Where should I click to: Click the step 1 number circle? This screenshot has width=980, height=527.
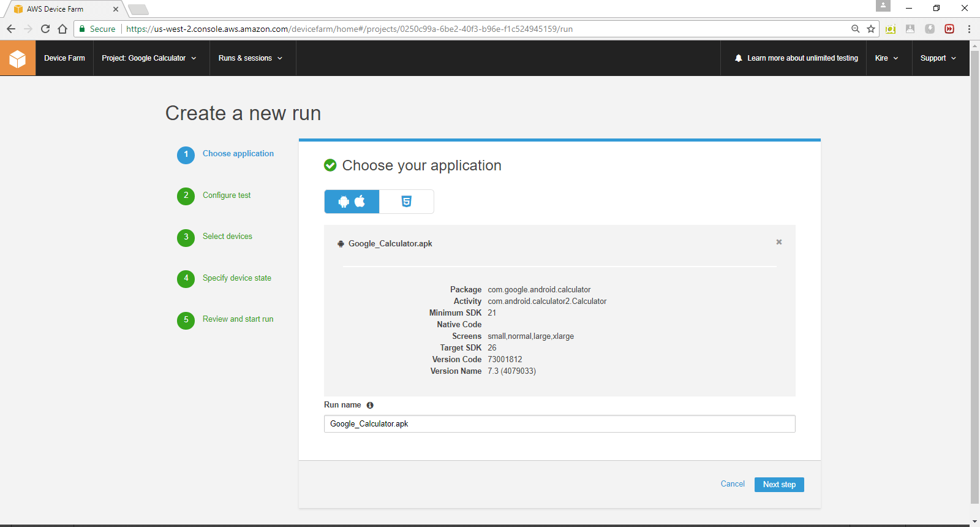[x=186, y=155]
